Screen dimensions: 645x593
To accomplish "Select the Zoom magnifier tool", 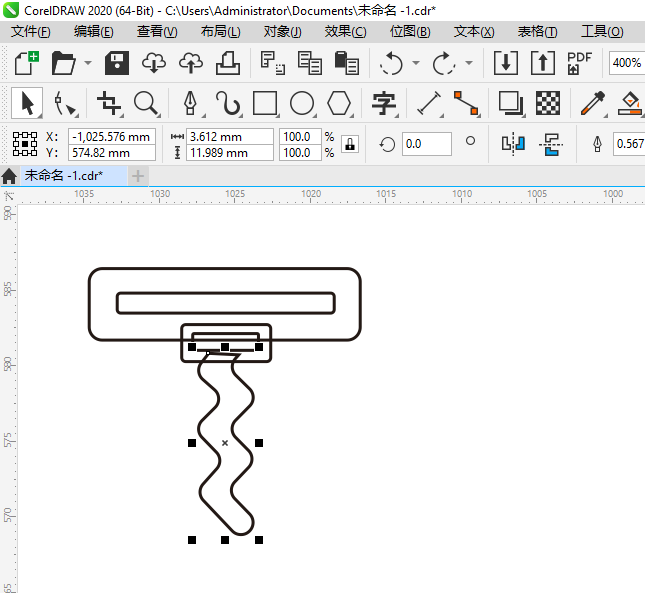I will coord(146,103).
